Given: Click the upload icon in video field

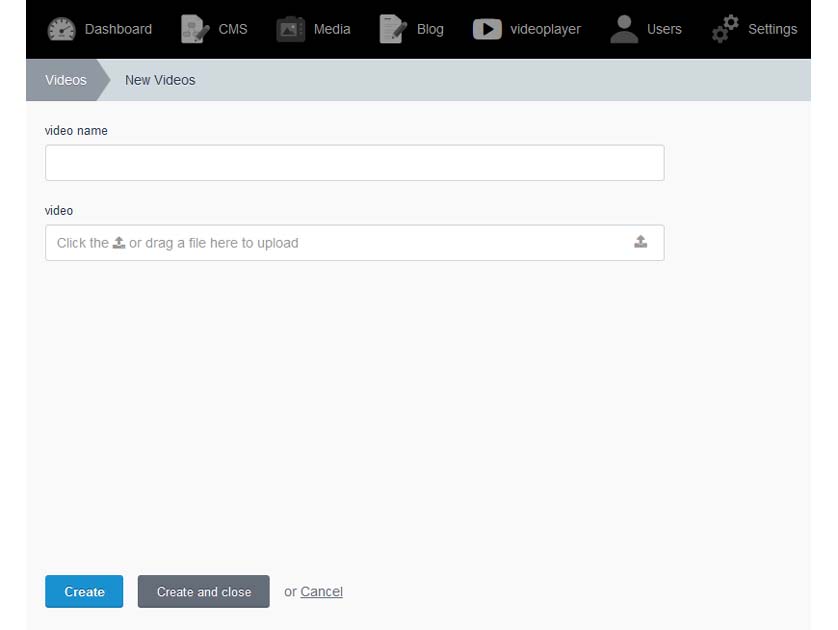Looking at the screenshot, I should click(640, 242).
